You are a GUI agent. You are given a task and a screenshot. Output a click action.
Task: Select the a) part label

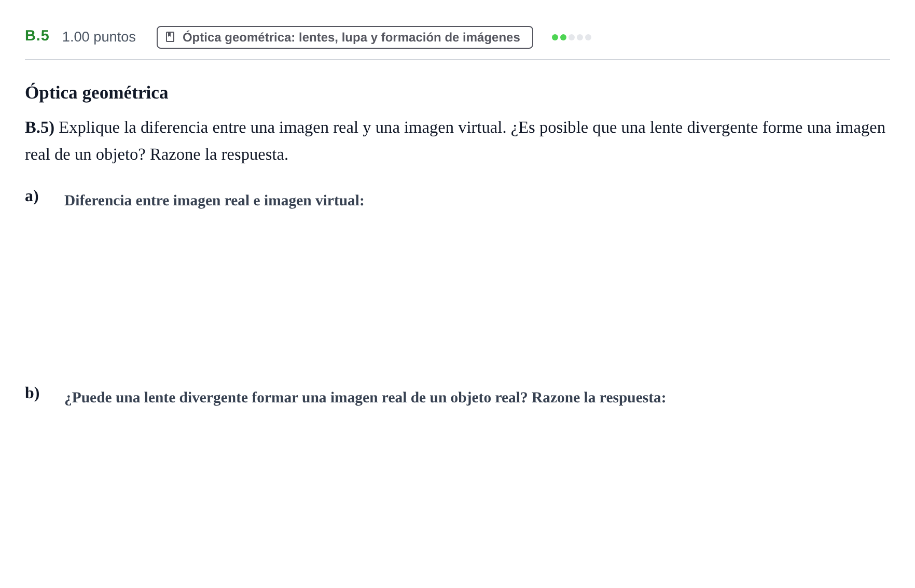pyautogui.click(x=32, y=196)
